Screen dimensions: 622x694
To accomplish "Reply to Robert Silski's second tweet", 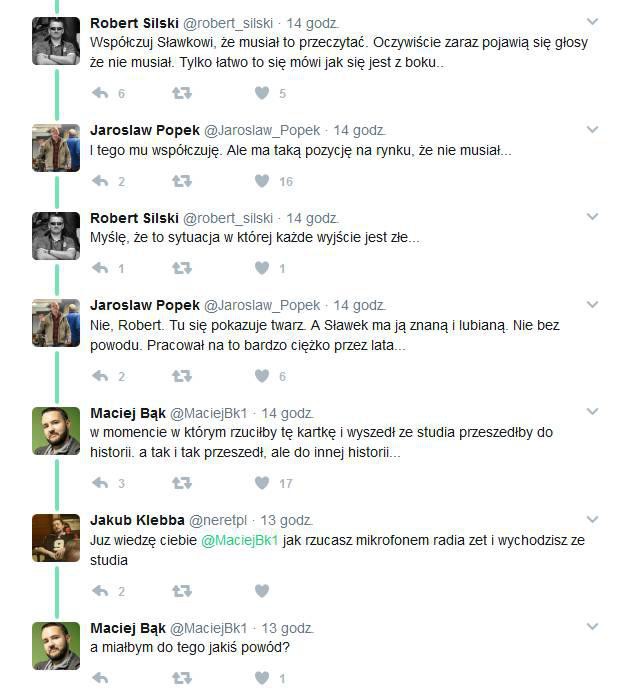I will coord(100,268).
